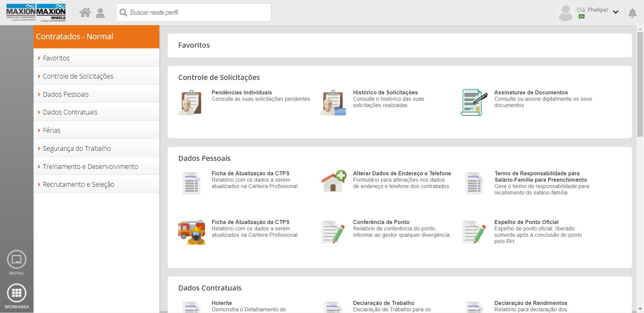The height and width of the screenshot is (313, 644).
Task: Expand Férias in the sidebar
Action: tap(96, 130)
